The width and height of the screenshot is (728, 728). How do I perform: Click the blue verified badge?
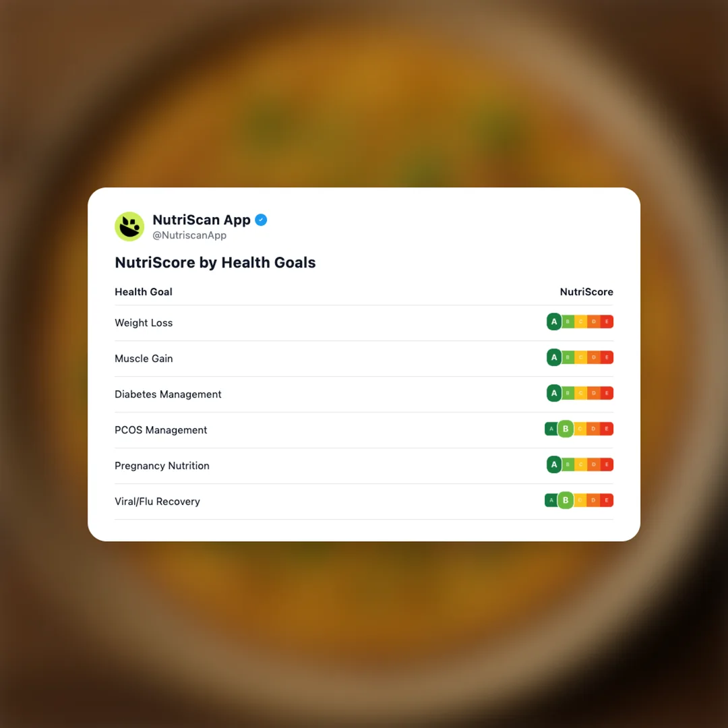click(261, 220)
